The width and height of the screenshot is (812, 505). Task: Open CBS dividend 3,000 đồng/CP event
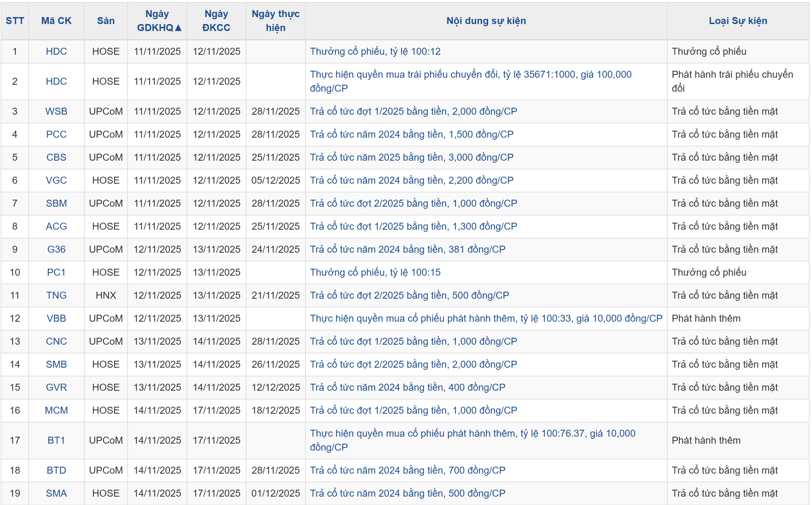(x=411, y=157)
